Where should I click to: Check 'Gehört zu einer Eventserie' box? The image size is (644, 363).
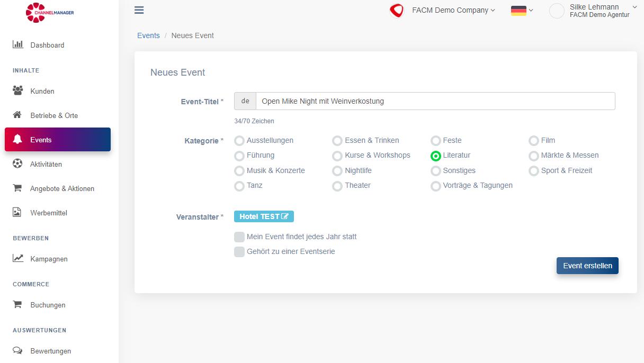point(239,251)
